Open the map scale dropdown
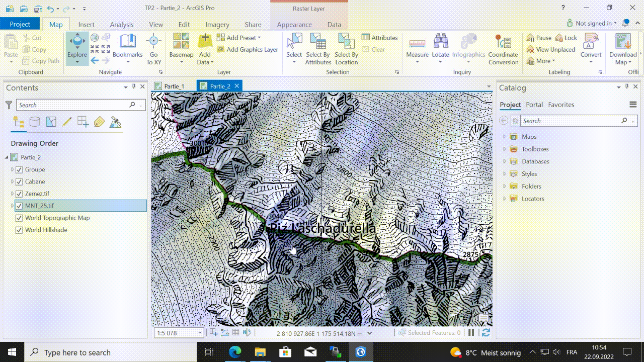This screenshot has height=362, width=644. click(x=200, y=333)
